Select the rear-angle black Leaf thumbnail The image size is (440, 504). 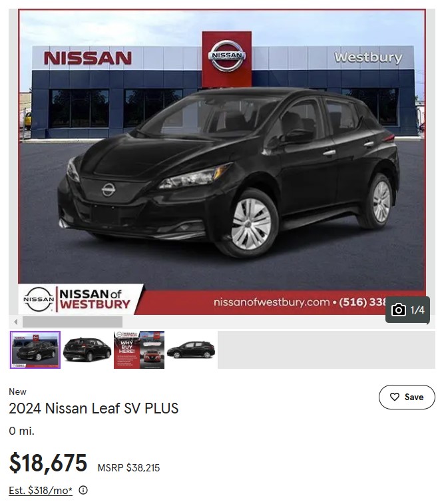click(87, 350)
